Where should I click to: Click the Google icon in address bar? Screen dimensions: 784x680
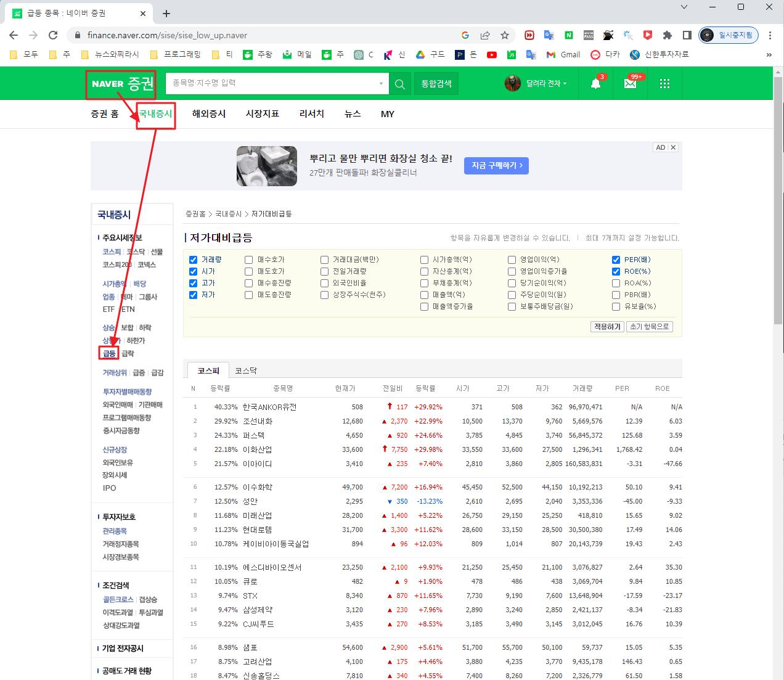coord(465,35)
